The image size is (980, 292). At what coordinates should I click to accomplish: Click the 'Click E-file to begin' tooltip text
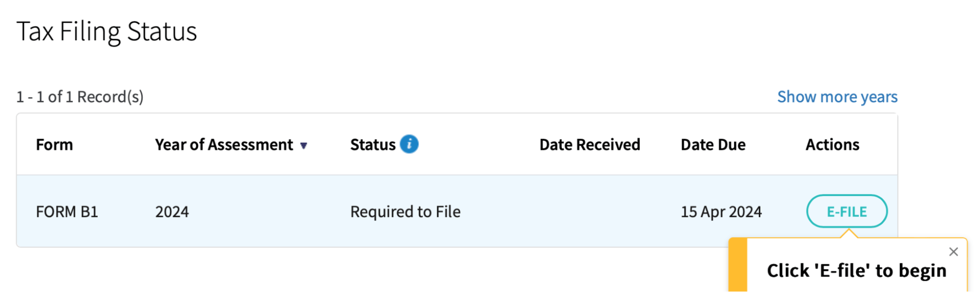click(x=857, y=270)
